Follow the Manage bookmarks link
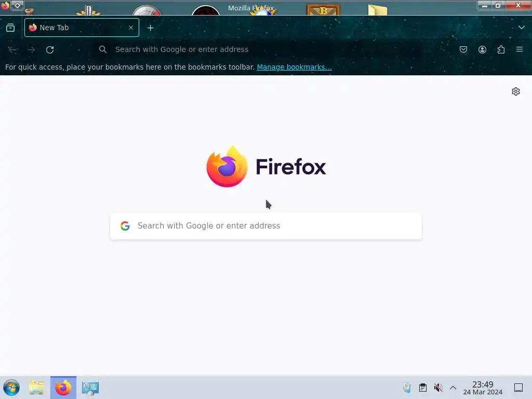The width and height of the screenshot is (532, 399). pyautogui.click(x=294, y=67)
